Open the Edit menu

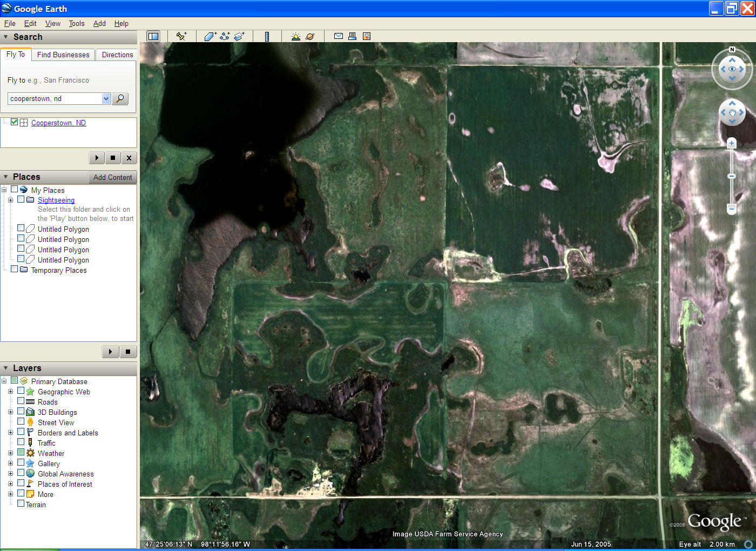click(x=30, y=23)
